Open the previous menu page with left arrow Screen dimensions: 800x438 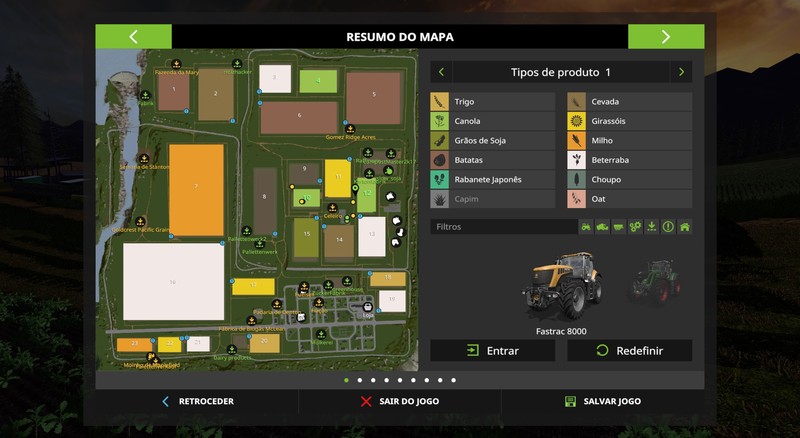[x=133, y=37]
